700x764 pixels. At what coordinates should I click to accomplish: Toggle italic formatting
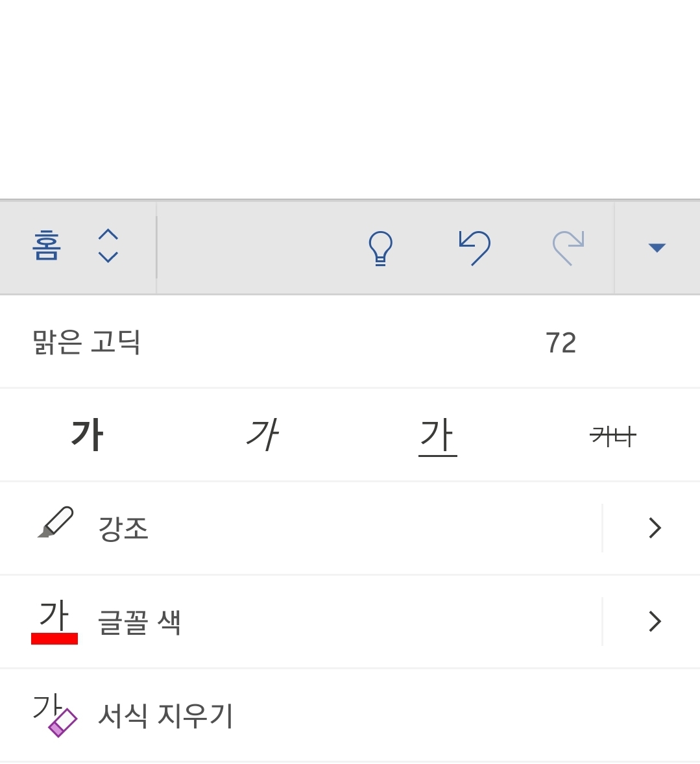pos(262,435)
